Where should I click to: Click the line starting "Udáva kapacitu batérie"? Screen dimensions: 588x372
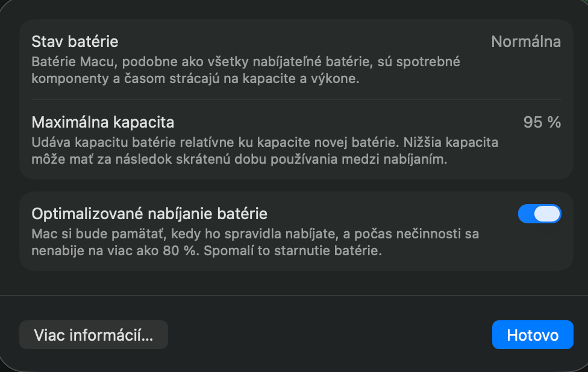pos(265,143)
